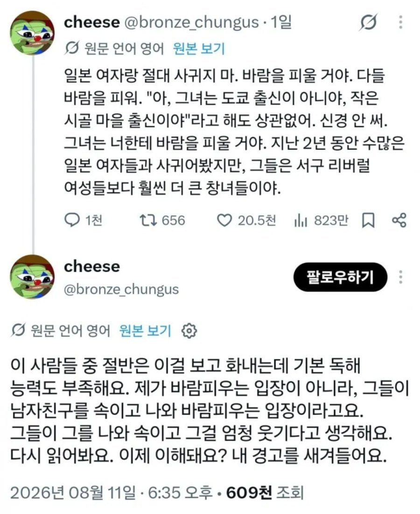Click the @bronze_chungus handle below cheese name
The height and width of the screenshot is (514, 420).
coord(121,289)
